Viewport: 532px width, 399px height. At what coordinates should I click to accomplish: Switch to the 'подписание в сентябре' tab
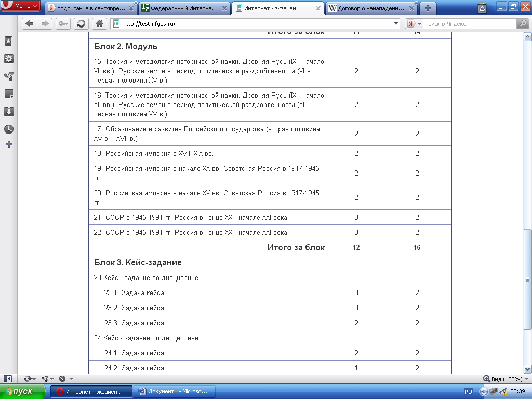90,8
